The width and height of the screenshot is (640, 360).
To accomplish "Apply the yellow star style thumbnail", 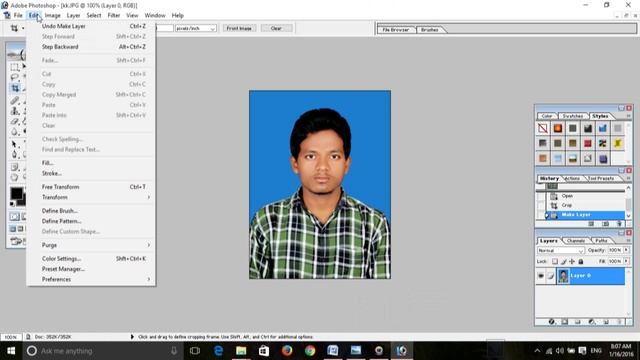I will tap(618, 143).
